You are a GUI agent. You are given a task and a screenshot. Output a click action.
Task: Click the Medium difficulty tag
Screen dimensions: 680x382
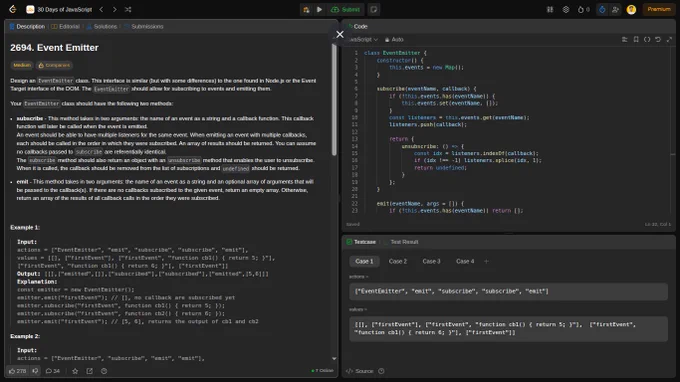pyautogui.click(x=22, y=65)
